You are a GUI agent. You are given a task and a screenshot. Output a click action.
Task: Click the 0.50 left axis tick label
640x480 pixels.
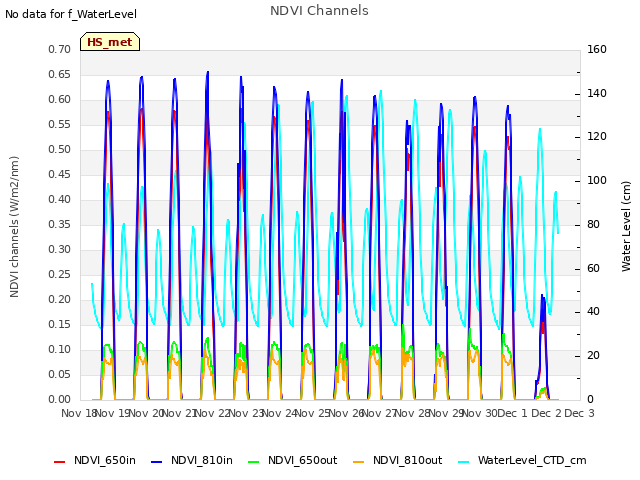[59, 150]
